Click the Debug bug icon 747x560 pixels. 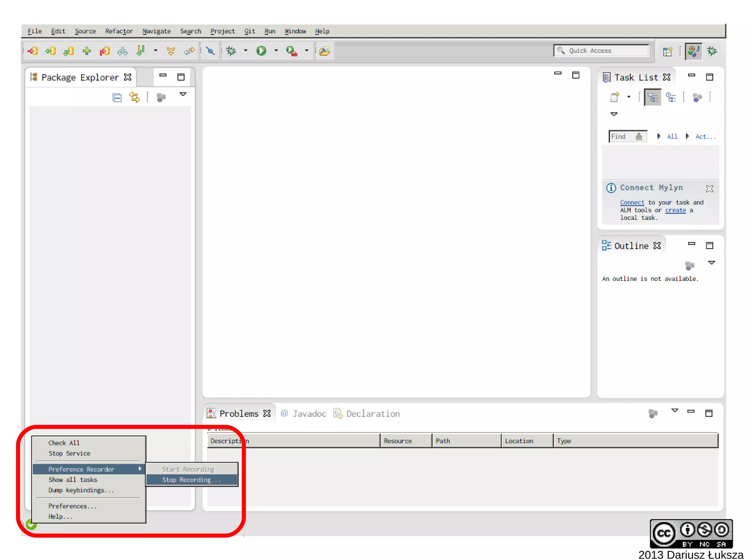pyautogui.click(x=231, y=51)
